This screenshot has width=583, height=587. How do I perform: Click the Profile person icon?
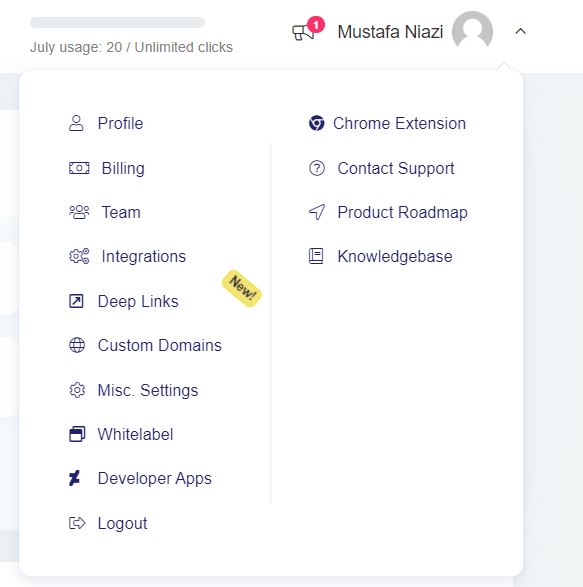tap(76, 123)
